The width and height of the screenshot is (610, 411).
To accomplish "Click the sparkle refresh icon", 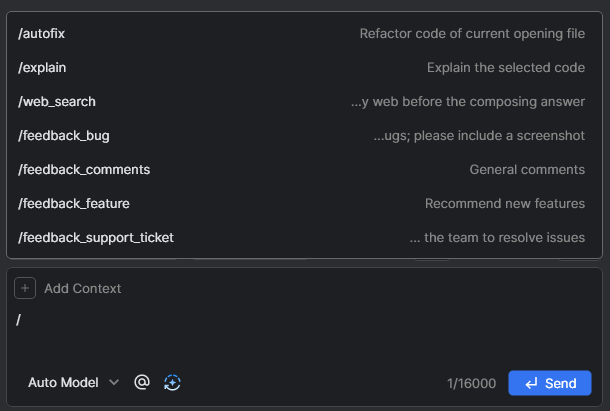I will click(x=172, y=382).
